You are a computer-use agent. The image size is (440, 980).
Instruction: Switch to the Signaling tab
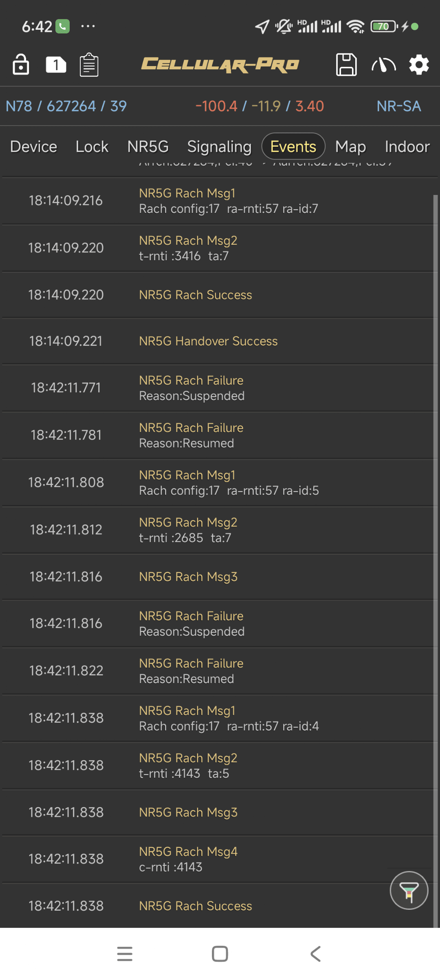(x=219, y=147)
